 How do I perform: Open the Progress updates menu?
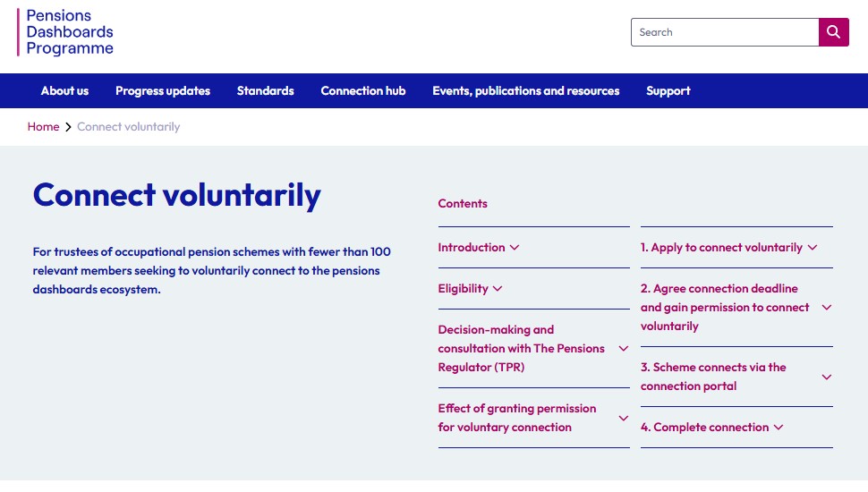tap(163, 91)
